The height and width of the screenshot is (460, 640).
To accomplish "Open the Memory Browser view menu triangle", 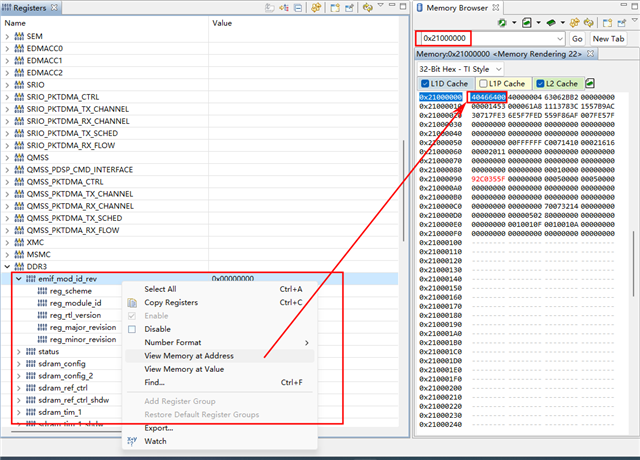I will [x=635, y=20].
